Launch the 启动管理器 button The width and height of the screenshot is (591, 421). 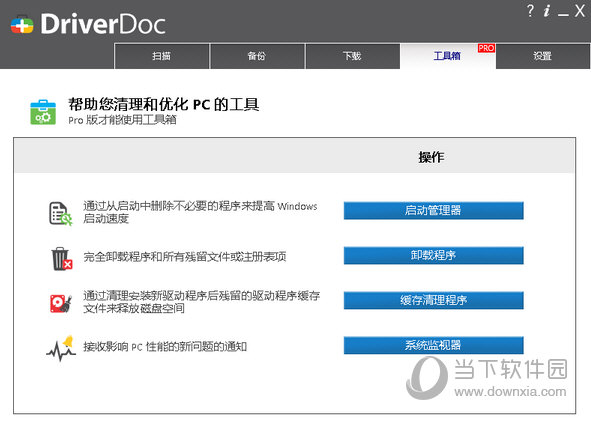coord(433,210)
